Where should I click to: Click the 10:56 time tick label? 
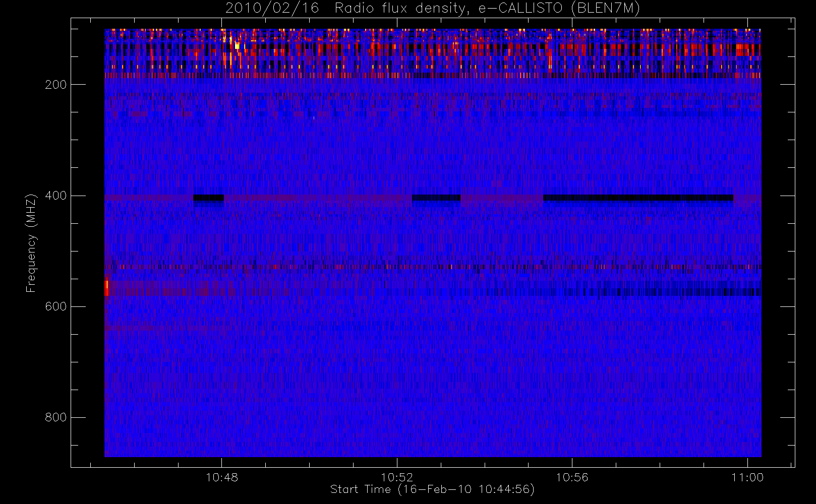(572, 477)
